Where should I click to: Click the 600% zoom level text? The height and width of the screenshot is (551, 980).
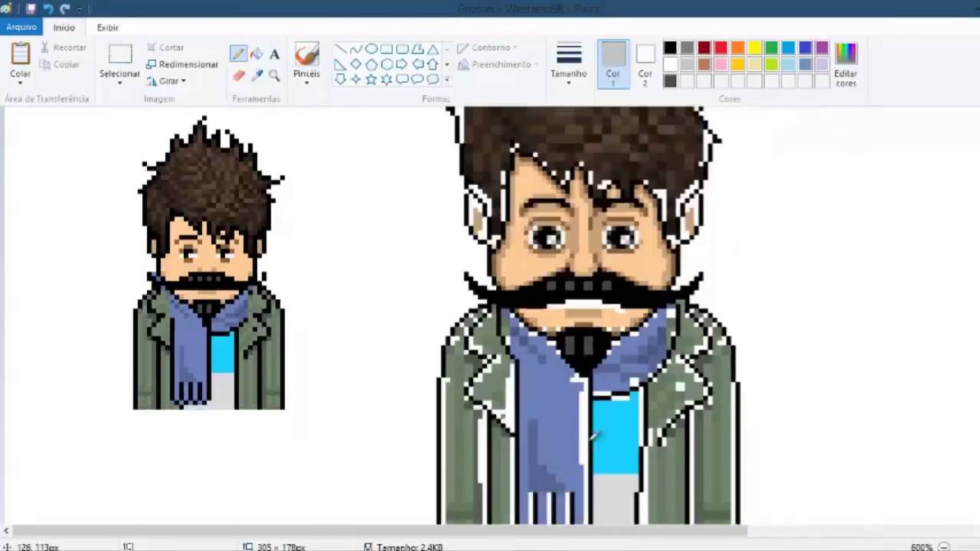click(921, 547)
